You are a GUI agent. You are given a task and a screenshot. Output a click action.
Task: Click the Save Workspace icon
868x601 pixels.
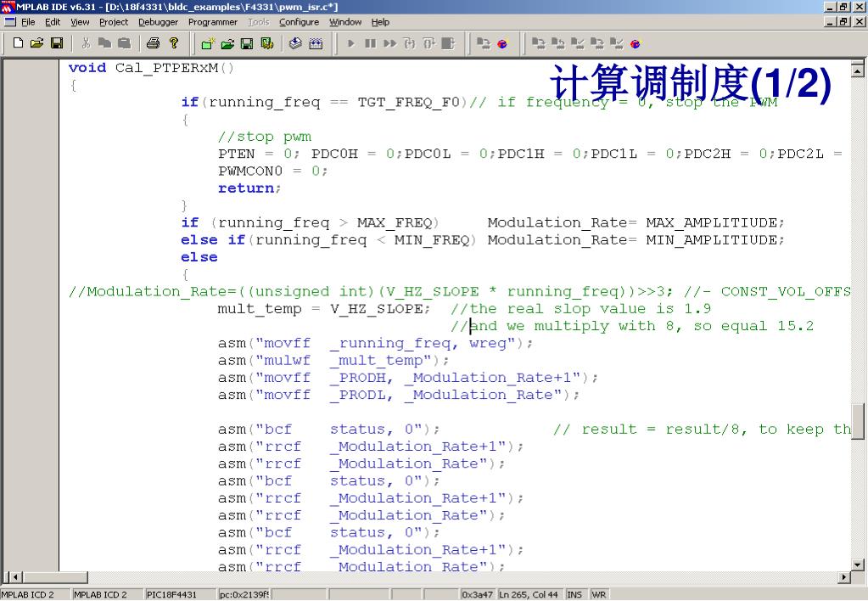(x=247, y=44)
